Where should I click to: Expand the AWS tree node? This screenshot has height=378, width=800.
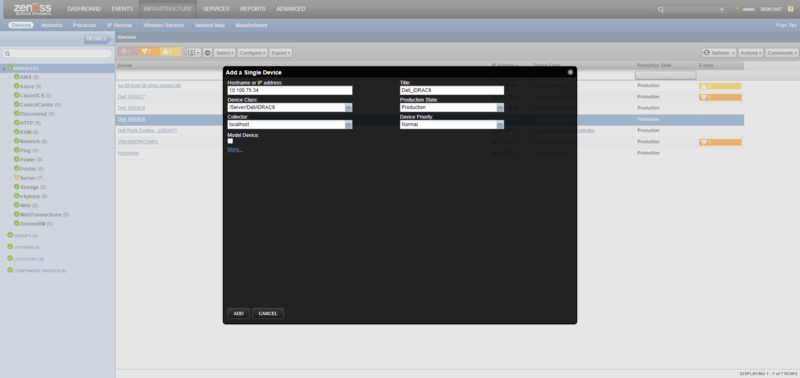(x=10, y=78)
